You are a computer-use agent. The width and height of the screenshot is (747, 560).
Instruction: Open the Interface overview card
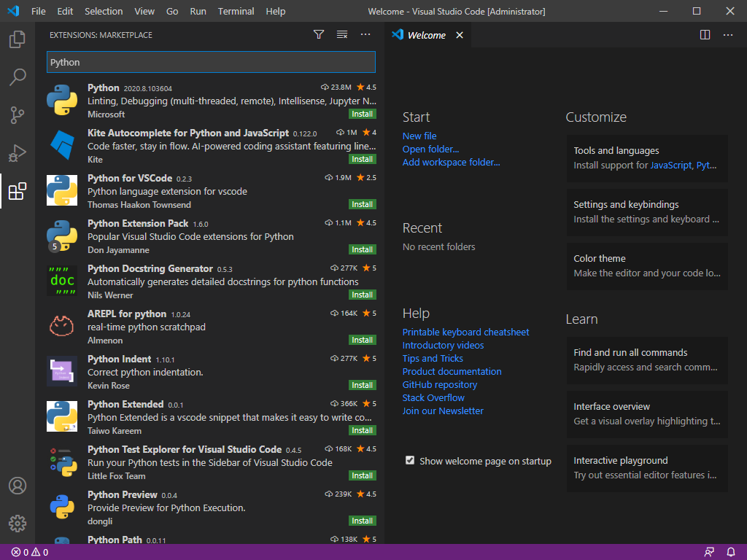pyautogui.click(x=647, y=414)
